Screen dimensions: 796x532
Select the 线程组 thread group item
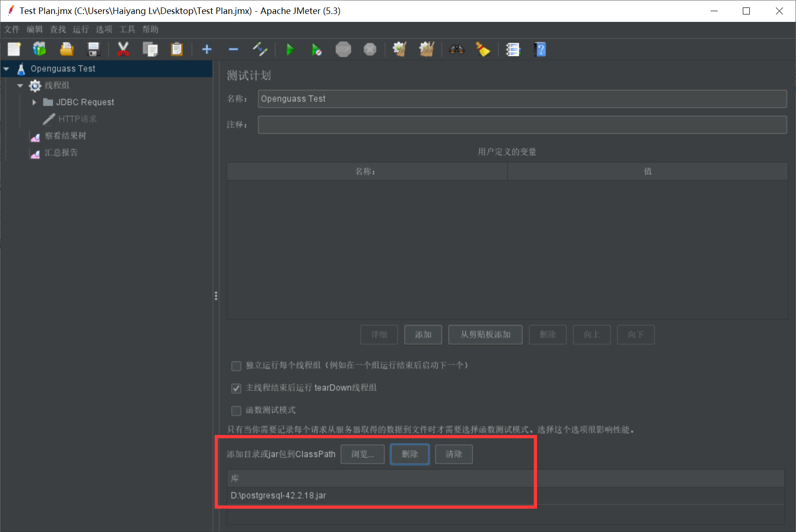pyautogui.click(x=57, y=85)
